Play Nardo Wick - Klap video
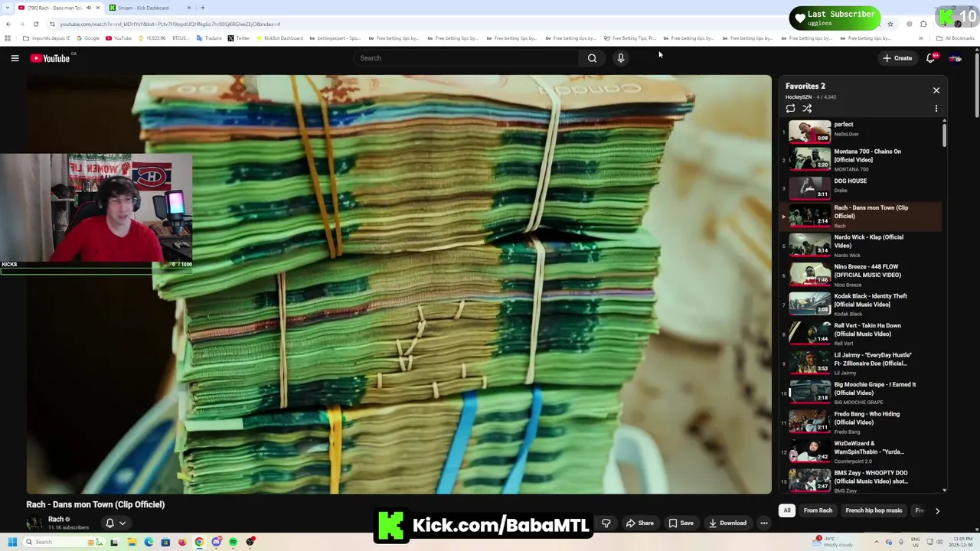Viewport: 980px width, 551px height. (x=861, y=246)
